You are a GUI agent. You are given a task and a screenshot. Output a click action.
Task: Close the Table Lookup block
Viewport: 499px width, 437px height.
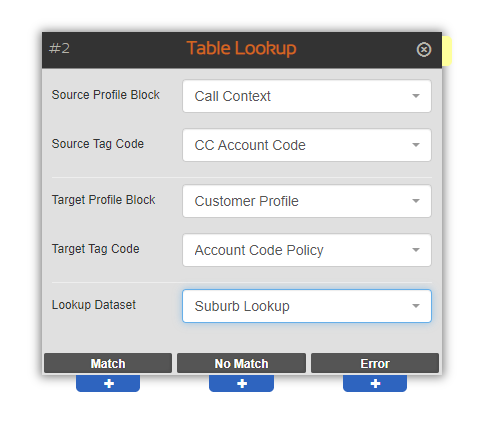coord(424,50)
